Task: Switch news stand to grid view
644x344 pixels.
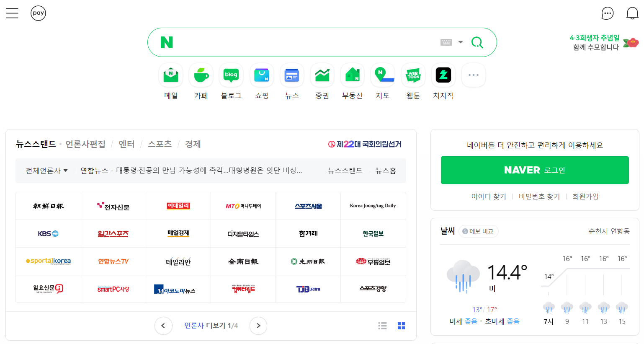Action: coord(401,326)
